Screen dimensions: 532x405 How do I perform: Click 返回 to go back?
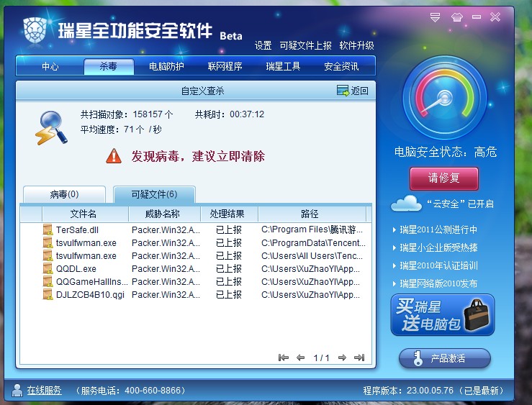(x=359, y=91)
